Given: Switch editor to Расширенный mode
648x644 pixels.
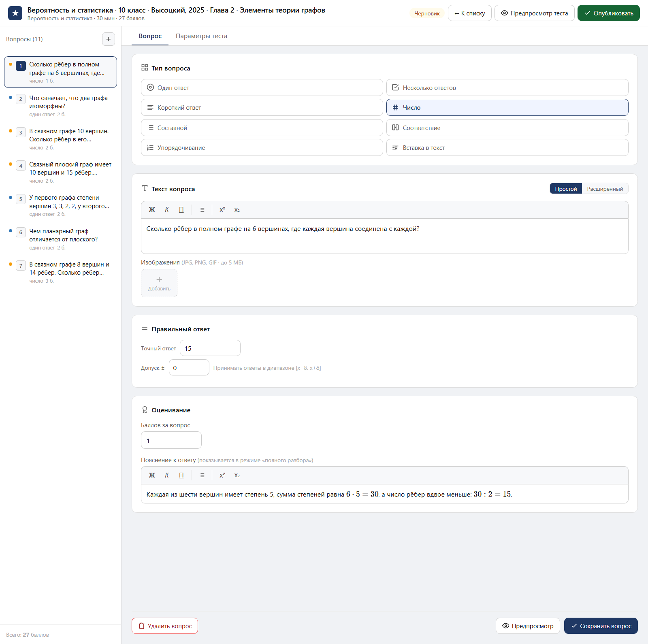Looking at the screenshot, I should [x=605, y=189].
